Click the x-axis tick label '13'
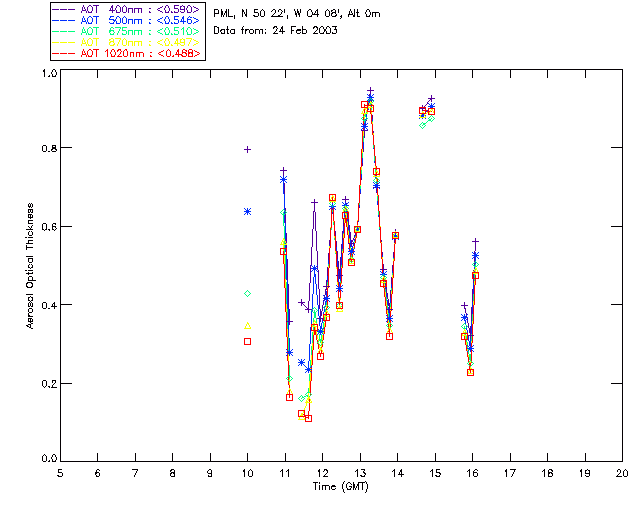 click(360, 473)
